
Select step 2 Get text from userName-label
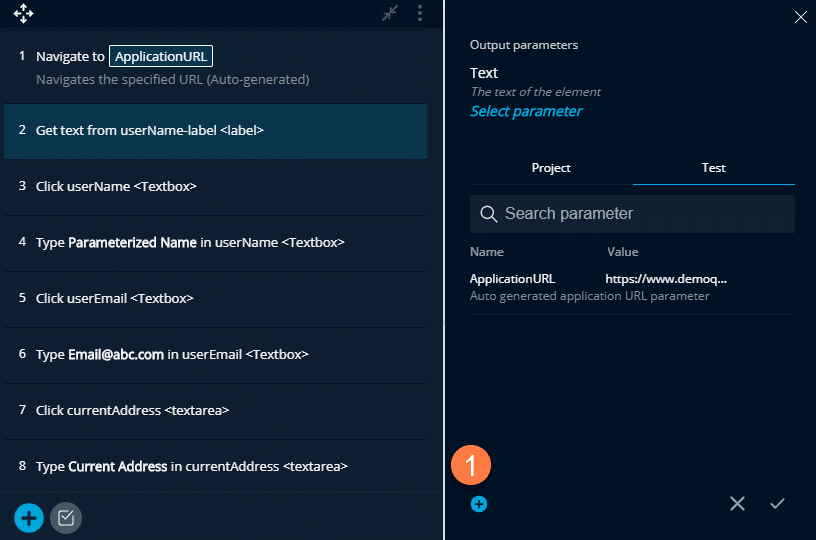pos(215,131)
